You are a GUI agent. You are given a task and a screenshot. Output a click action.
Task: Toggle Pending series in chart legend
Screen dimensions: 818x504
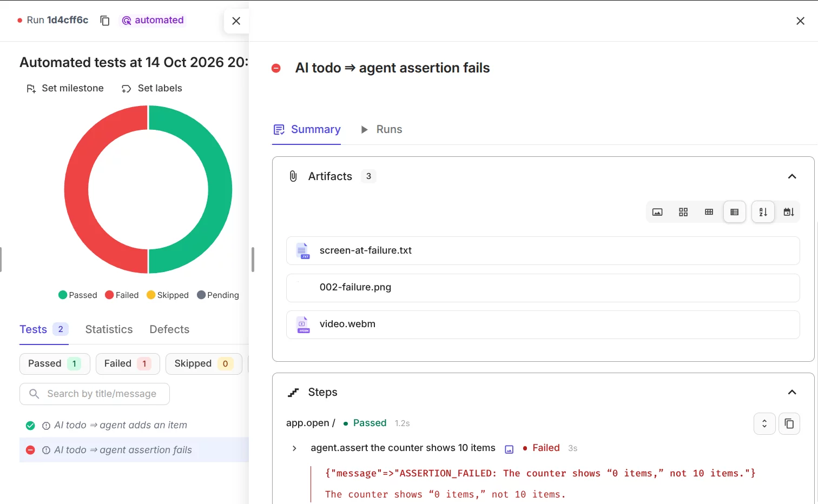218,295
